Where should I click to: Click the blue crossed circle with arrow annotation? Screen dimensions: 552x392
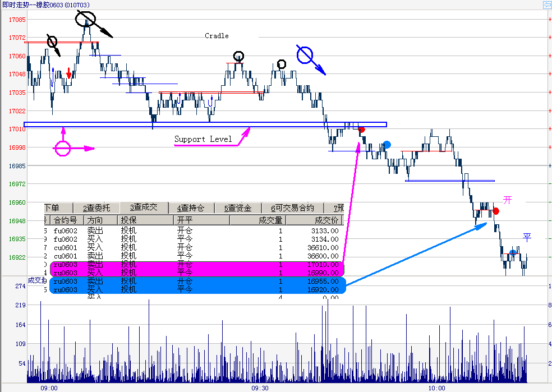[x=305, y=54]
